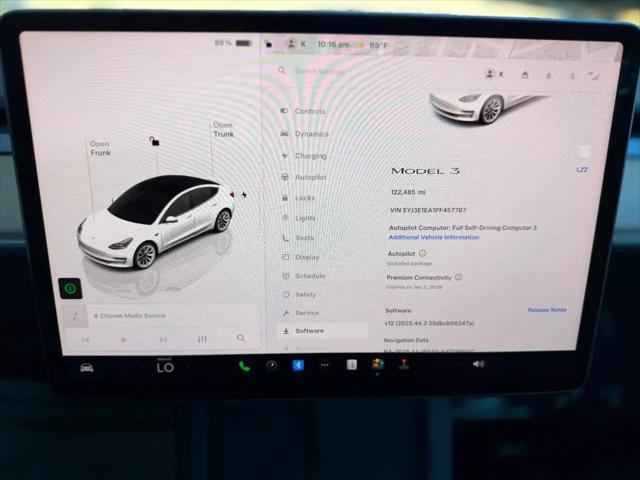640x480 pixels.
Task: Open the arcade joystick app icon
Action: pos(404,363)
